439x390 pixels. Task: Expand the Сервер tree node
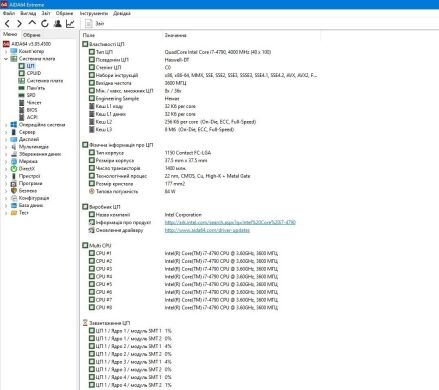(x=6, y=132)
